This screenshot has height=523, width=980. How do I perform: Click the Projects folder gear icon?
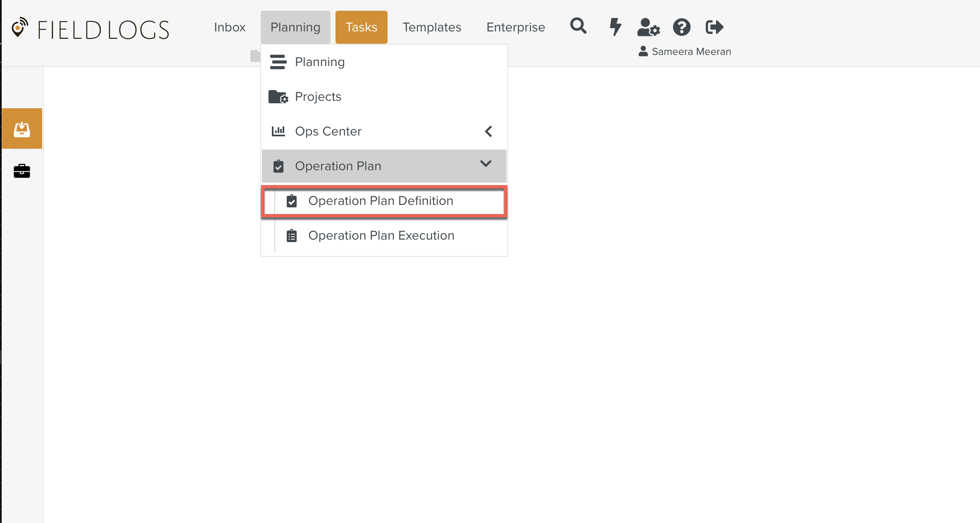(x=278, y=97)
